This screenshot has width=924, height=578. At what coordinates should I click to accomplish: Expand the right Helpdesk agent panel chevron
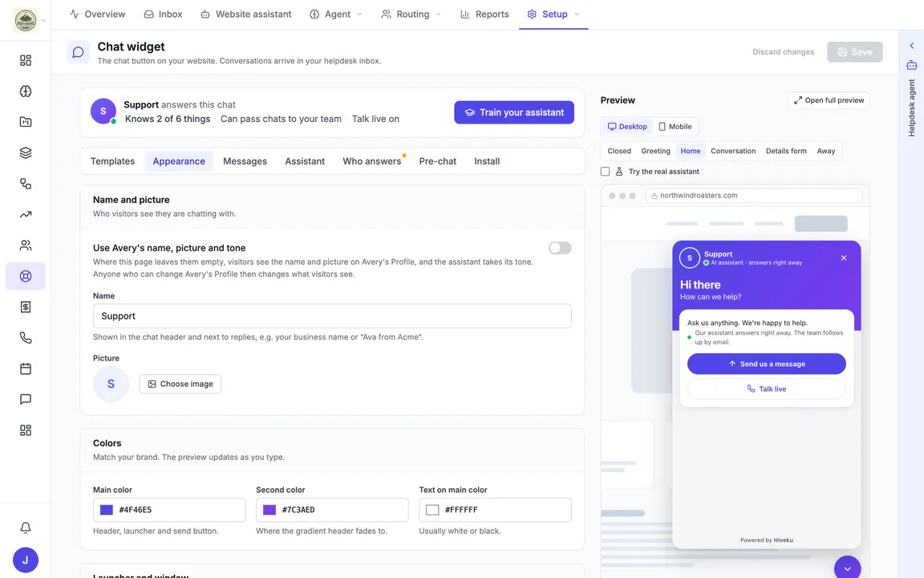pos(912,46)
